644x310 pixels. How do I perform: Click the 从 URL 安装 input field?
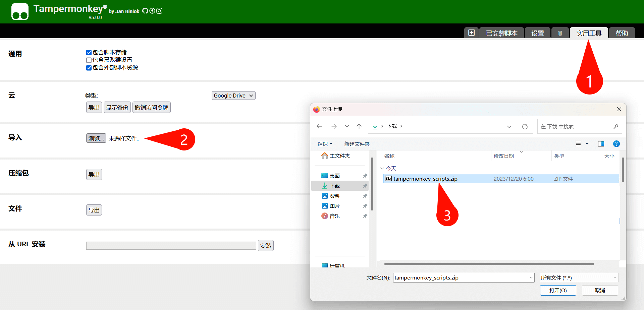[171, 246]
